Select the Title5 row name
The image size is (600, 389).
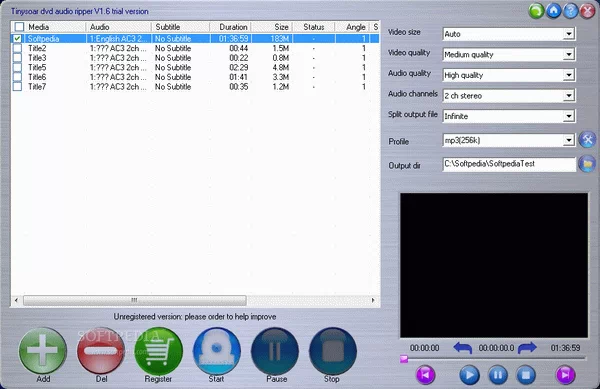coord(37,67)
